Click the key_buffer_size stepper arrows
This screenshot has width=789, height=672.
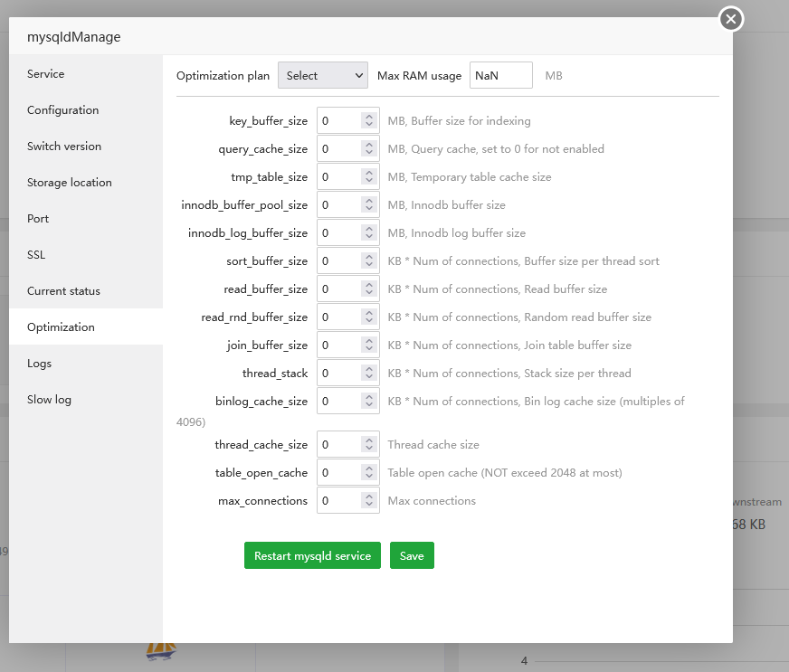click(368, 121)
